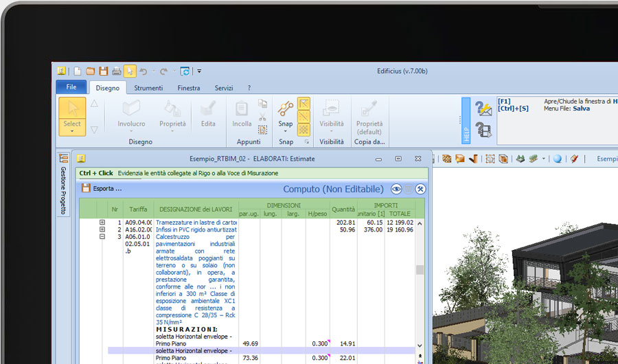618x364 pixels.
Task: Save the project with the floppy disk icon
Action: (103, 71)
